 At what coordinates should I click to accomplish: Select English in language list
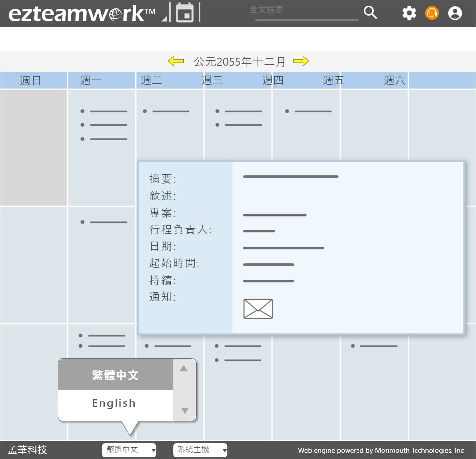coord(114,403)
